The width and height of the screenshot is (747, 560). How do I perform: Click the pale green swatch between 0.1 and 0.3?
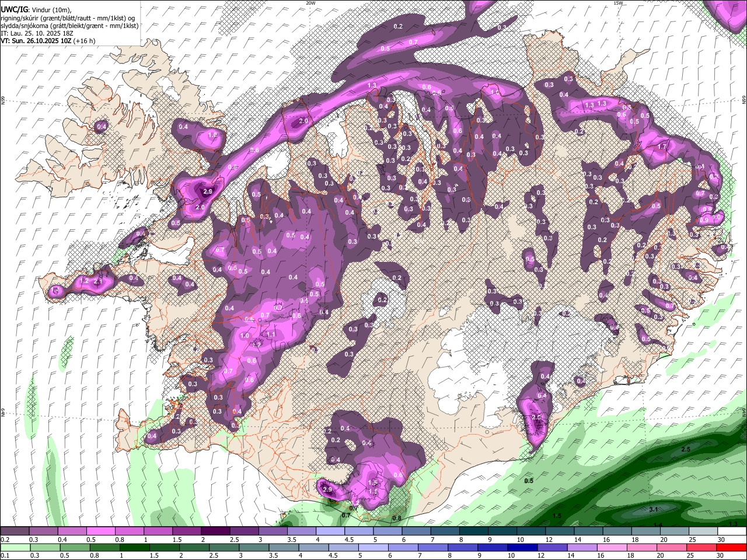click(15, 548)
